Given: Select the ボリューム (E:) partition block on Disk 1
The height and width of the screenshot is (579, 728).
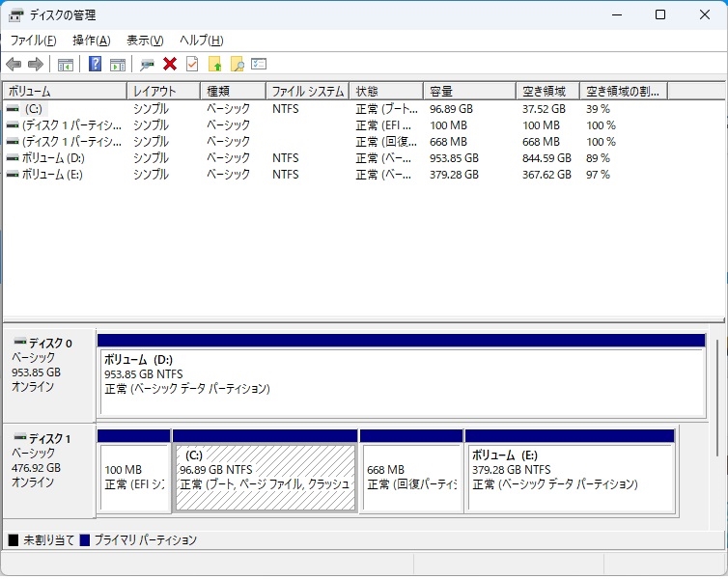Looking at the screenshot, I should (x=569, y=478).
